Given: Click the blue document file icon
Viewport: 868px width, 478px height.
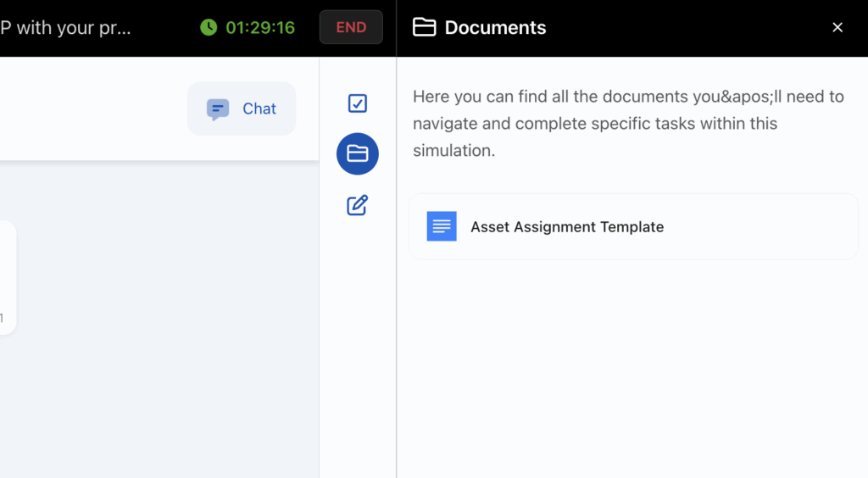Looking at the screenshot, I should (442, 226).
